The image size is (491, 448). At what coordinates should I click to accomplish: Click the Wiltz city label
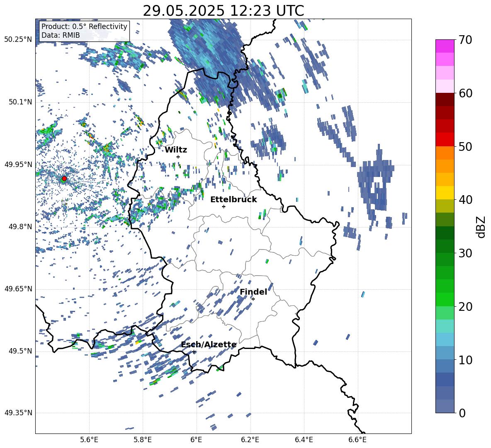click(176, 150)
